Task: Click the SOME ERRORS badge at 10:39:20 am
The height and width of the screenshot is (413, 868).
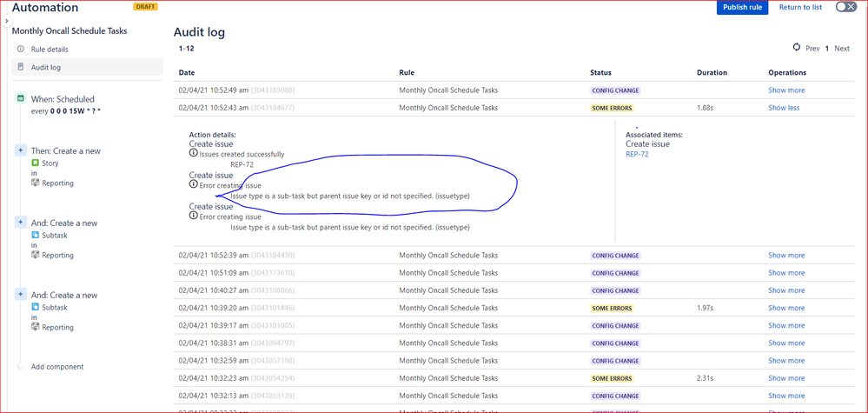Action: pyautogui.click(x=612, y=308)
